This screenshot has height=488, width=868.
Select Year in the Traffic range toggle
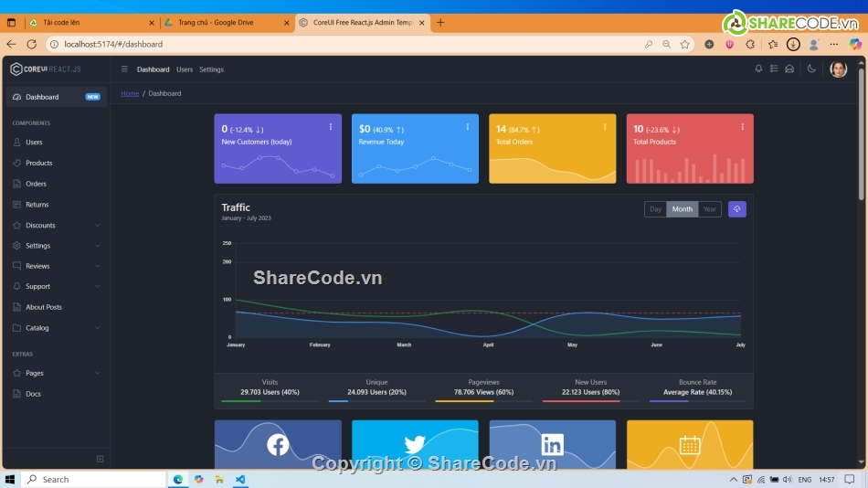(x=709, y=209)
